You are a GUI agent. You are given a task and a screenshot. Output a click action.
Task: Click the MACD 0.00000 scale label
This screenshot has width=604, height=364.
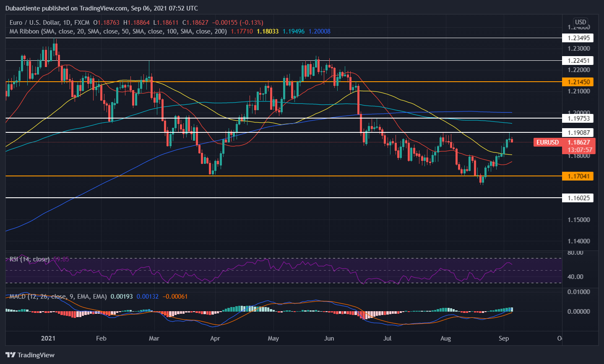click(578, 311)
